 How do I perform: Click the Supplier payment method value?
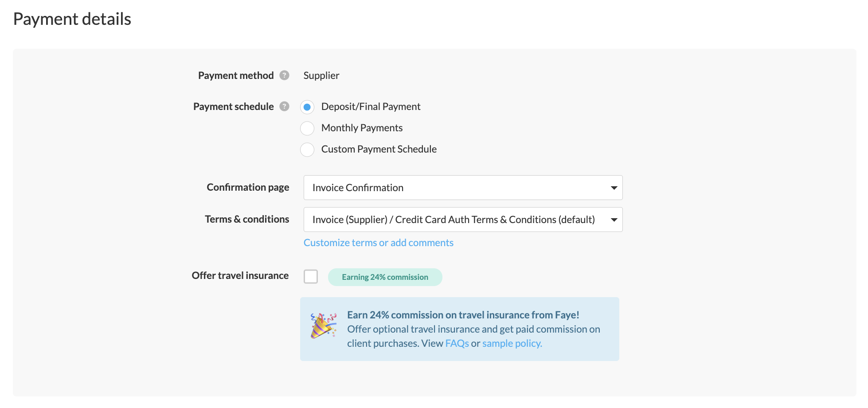coord(321,75)
